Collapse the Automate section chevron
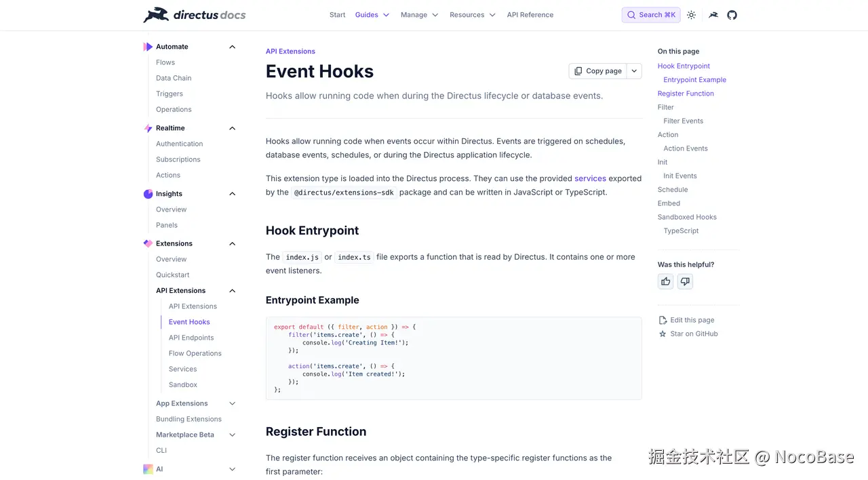868x480 pixels. [232, 47]
